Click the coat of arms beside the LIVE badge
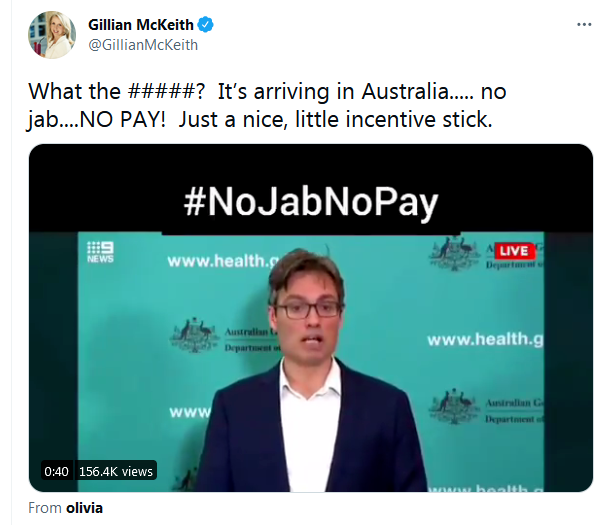Viewport: 608px width, 525px height. 455,253
